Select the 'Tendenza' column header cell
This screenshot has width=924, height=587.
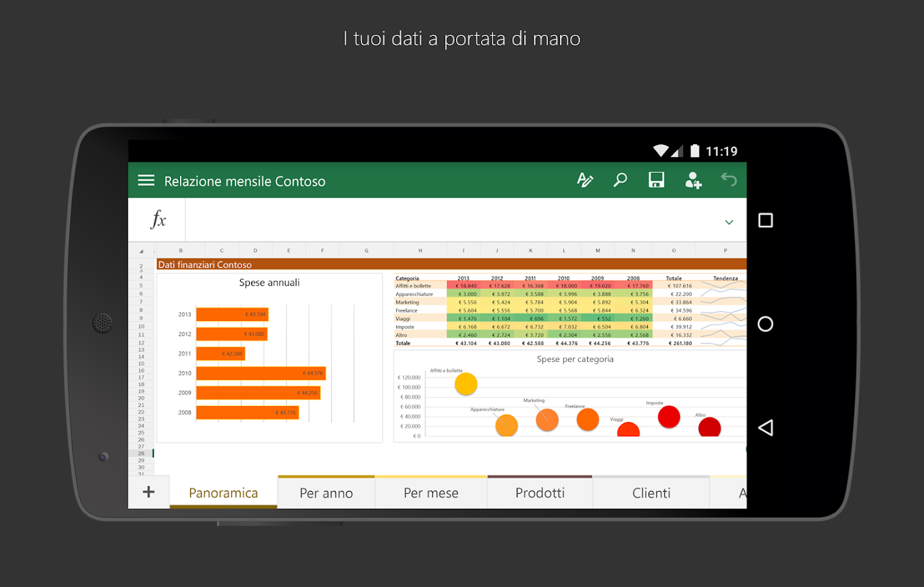(x=725, y=278)
